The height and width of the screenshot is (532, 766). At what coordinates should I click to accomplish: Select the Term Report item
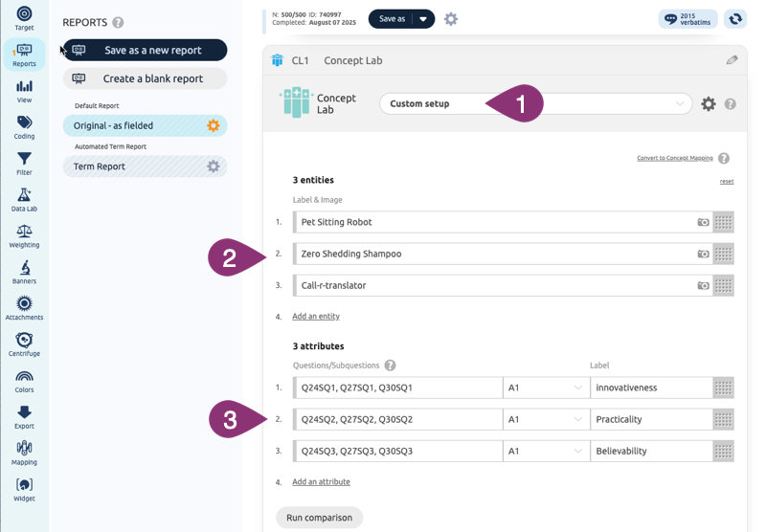click(x=134, y=166)
